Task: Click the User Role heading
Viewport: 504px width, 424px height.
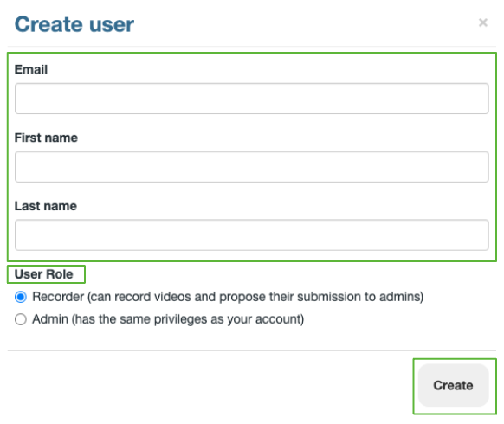Action: [43, 274]
